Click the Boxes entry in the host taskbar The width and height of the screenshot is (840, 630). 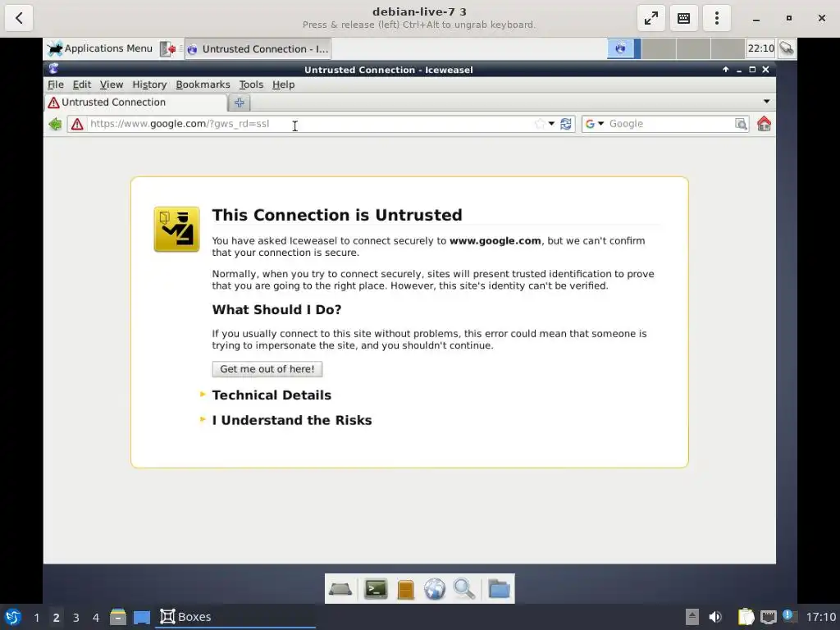point(235,617)
